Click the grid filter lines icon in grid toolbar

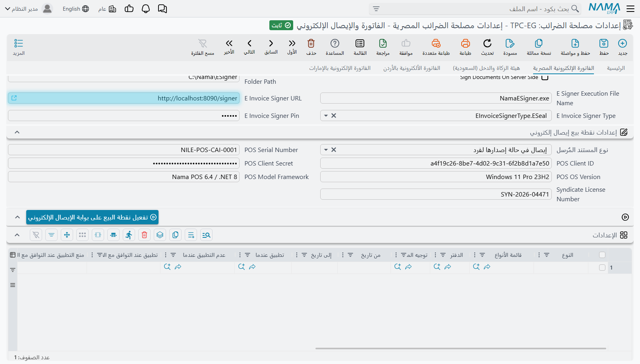(52, 235)
